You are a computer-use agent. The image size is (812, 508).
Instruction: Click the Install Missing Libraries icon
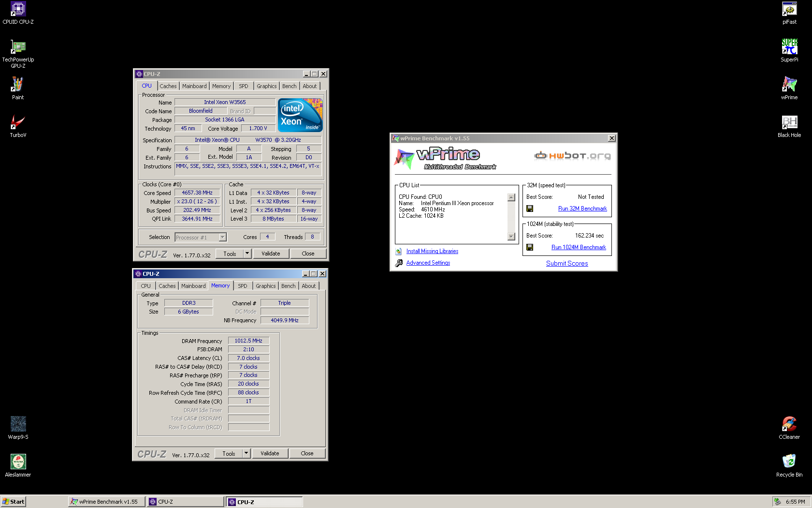399,251
